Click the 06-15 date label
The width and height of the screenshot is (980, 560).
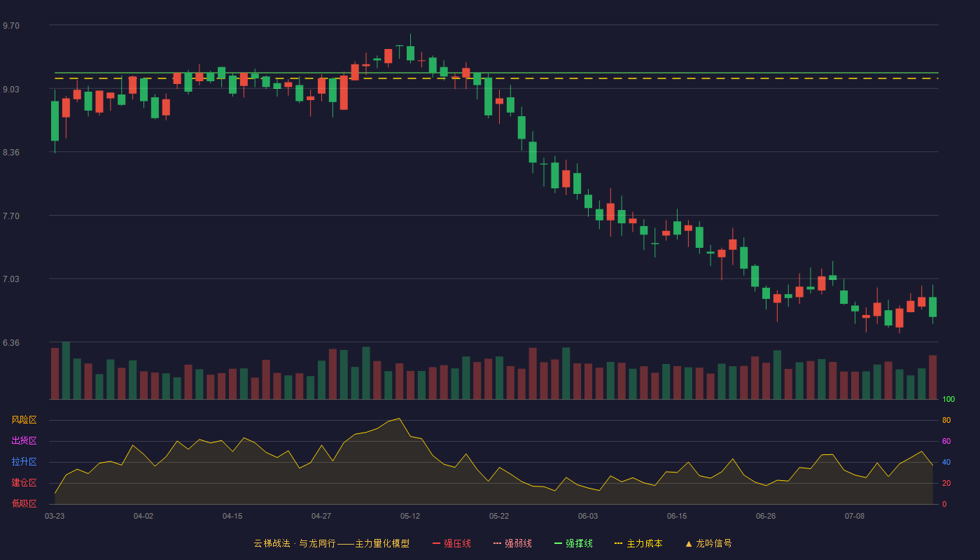click(677, 516)
